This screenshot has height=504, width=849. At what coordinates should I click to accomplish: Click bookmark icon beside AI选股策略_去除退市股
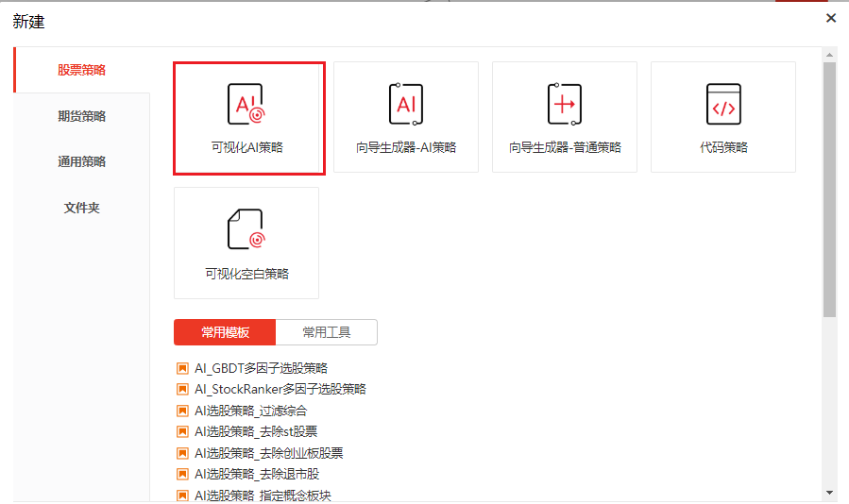[182, 474]
